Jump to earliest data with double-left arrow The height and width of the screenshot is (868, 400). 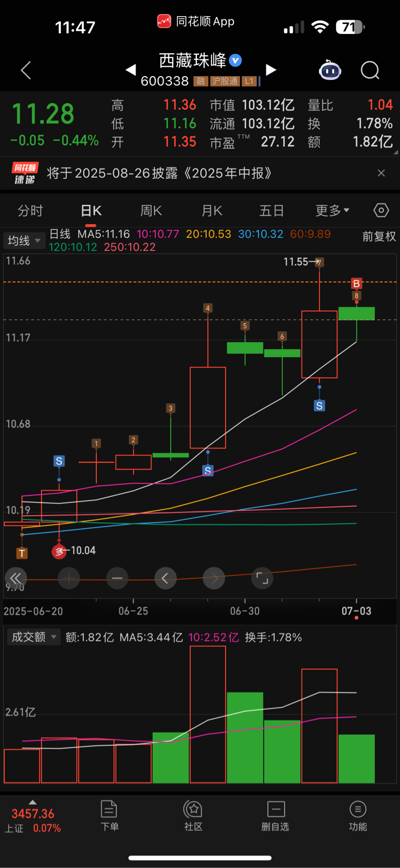16,578
